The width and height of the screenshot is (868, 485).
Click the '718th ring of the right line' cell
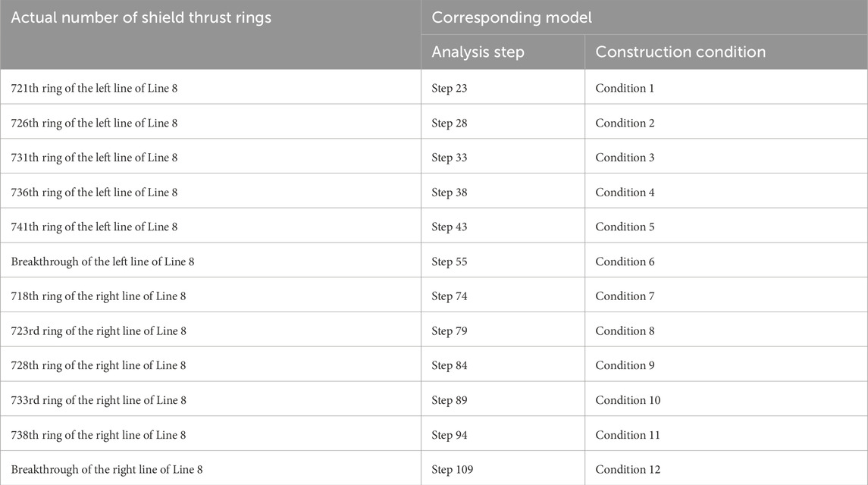[x=210, y=295]
